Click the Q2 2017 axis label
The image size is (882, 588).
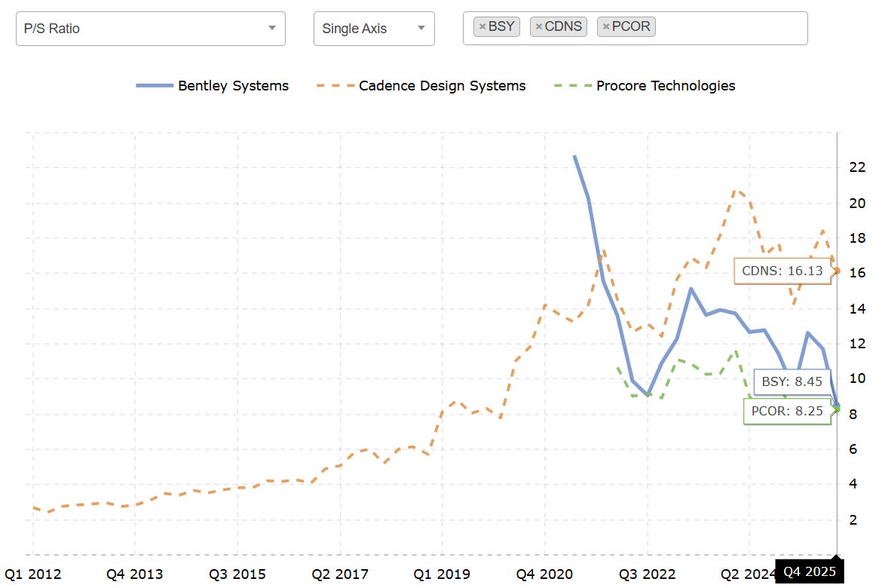tap(340, 574)
